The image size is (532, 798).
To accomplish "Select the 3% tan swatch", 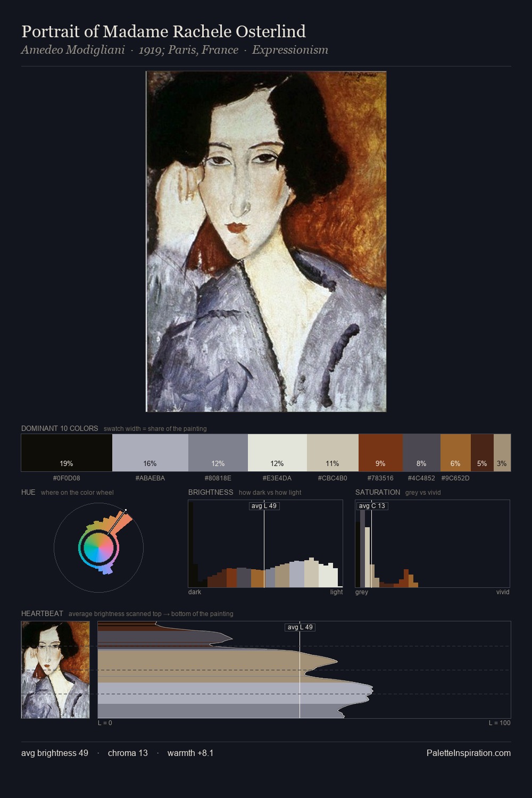I will [x=502, y=453].
